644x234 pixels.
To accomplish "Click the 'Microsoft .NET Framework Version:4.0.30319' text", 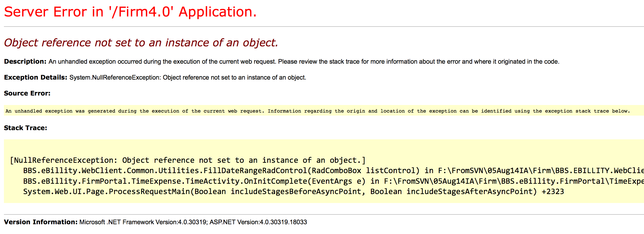I will [143, 222].
